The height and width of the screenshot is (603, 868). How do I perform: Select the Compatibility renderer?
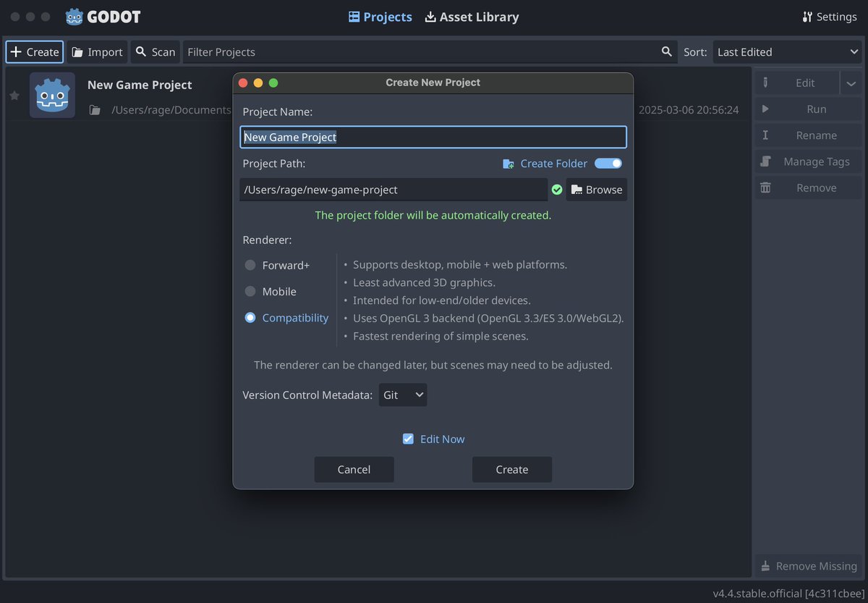[x=286, y=317]
